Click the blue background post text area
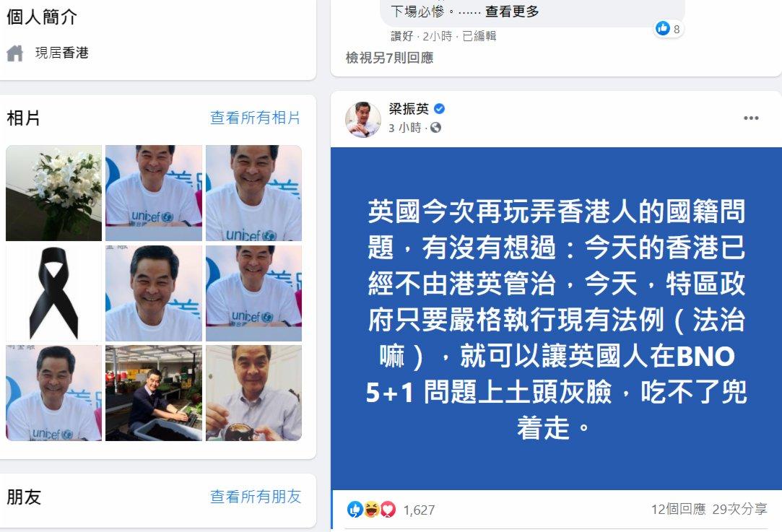 tap(556, 318)
